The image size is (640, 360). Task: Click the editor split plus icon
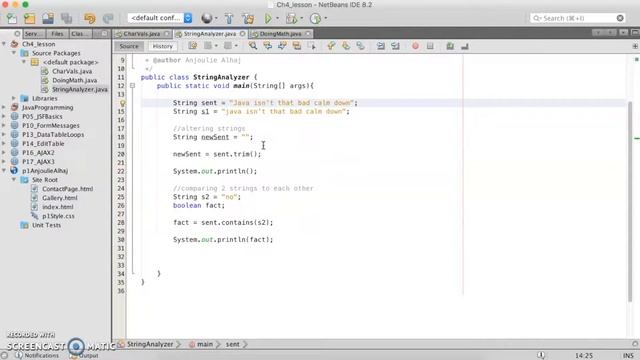tap(635, 46)
